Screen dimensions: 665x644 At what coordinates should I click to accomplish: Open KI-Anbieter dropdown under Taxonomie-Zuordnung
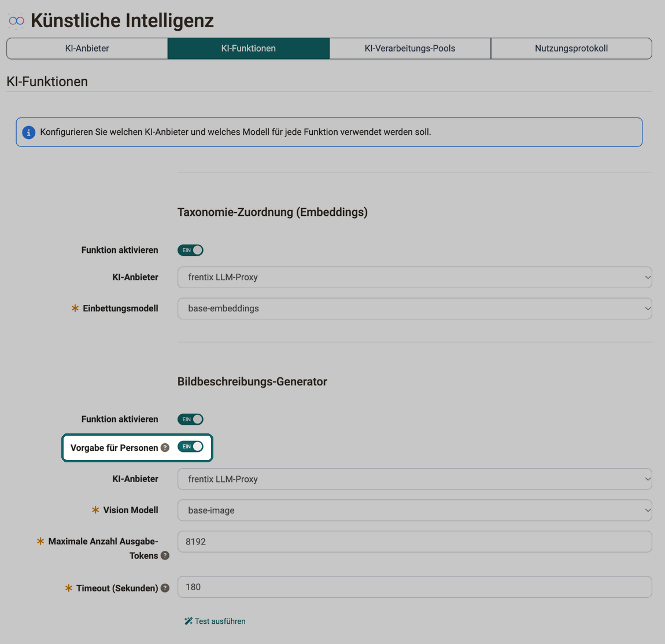pos(415,278)
